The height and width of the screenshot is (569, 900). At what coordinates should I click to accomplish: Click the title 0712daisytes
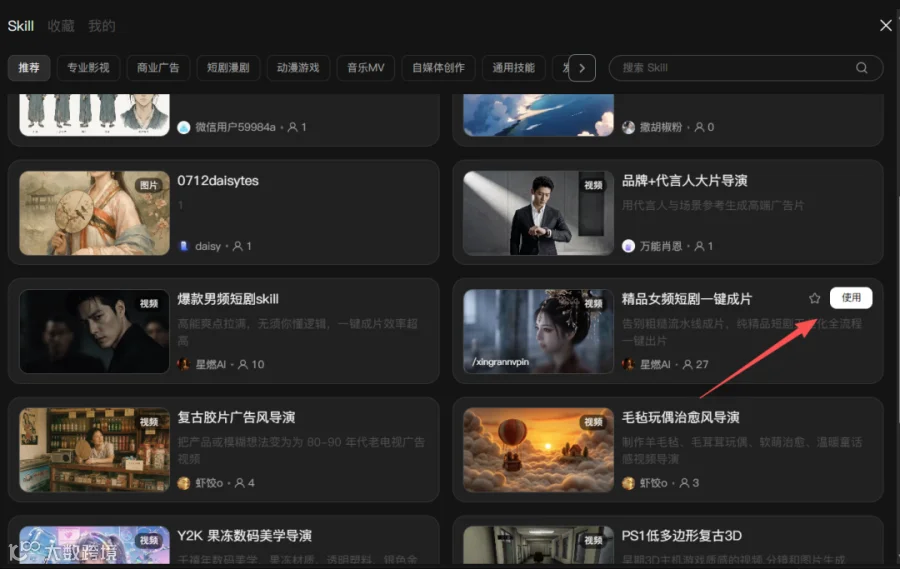coord(218,181)
